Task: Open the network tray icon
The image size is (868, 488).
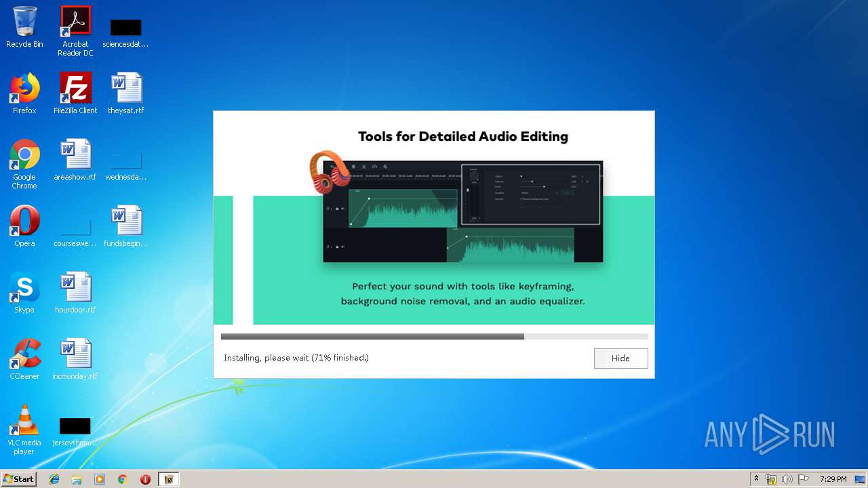Action: pyautogui.click(x=771, y=479)
